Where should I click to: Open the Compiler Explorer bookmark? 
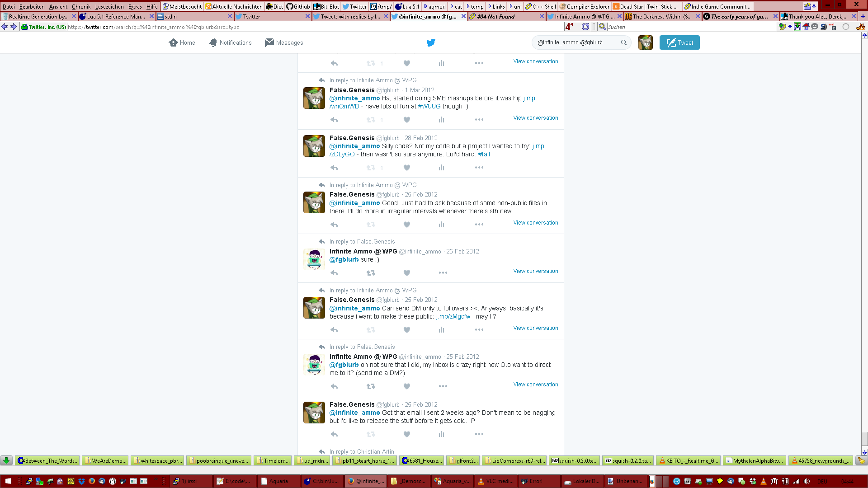pos(585,6)
